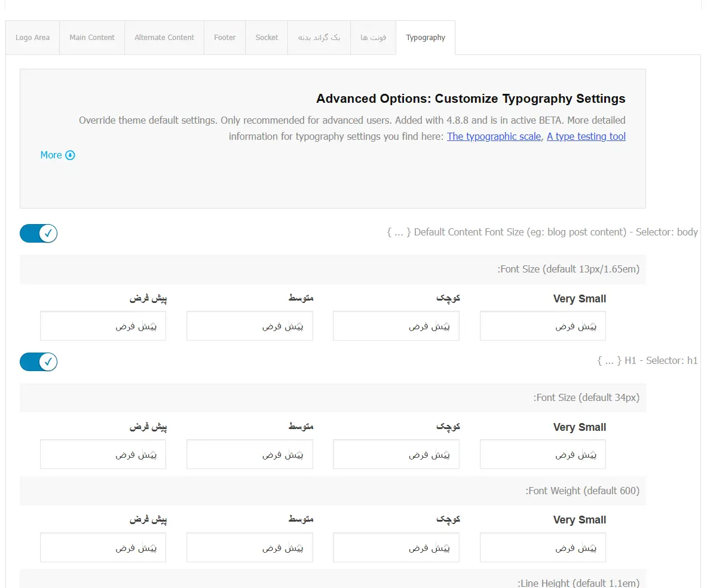
Task: Open body Font Size متوسط dropdown
Action: (x=250, y=326)
